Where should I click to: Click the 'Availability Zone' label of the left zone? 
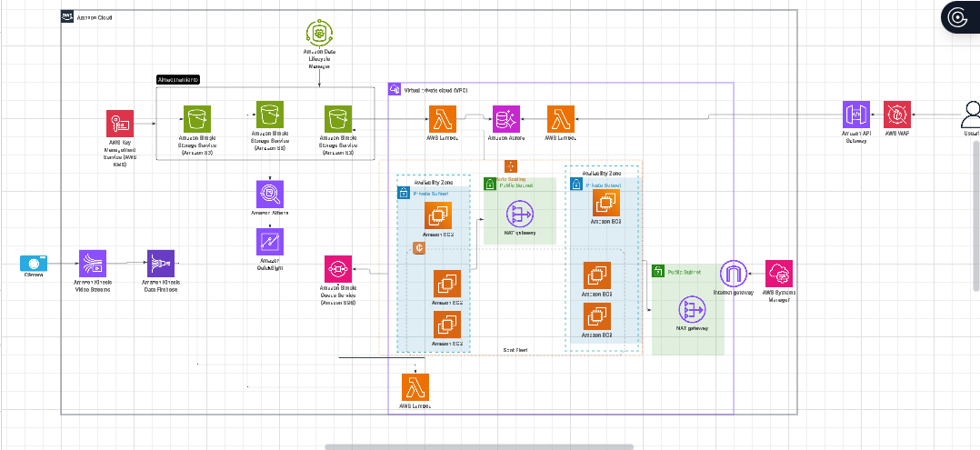tap(435, 183)
